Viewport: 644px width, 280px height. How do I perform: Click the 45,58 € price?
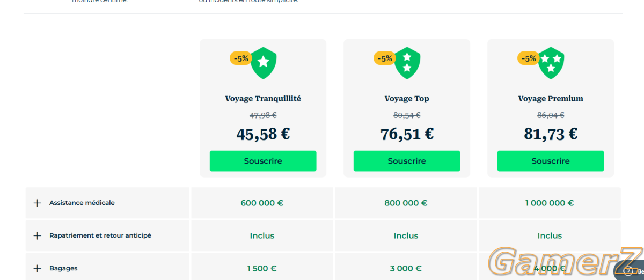point(263,134)
